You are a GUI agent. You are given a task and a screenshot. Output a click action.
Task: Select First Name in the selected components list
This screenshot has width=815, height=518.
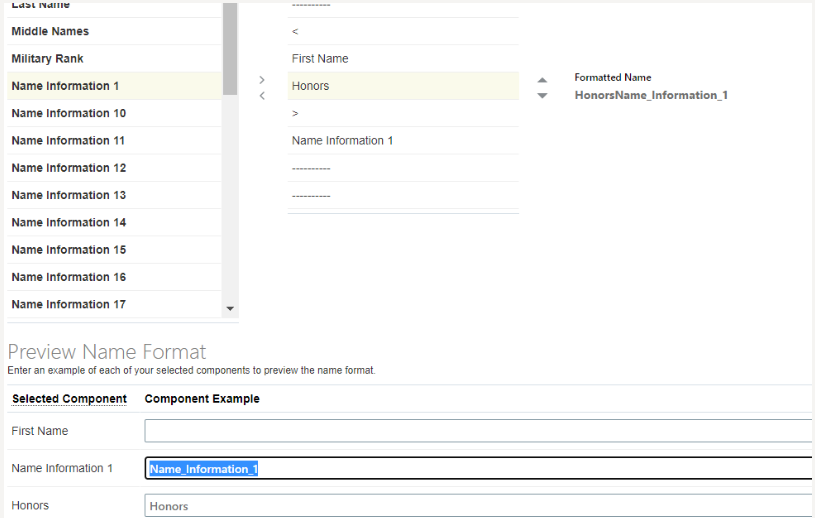(403, 59)
